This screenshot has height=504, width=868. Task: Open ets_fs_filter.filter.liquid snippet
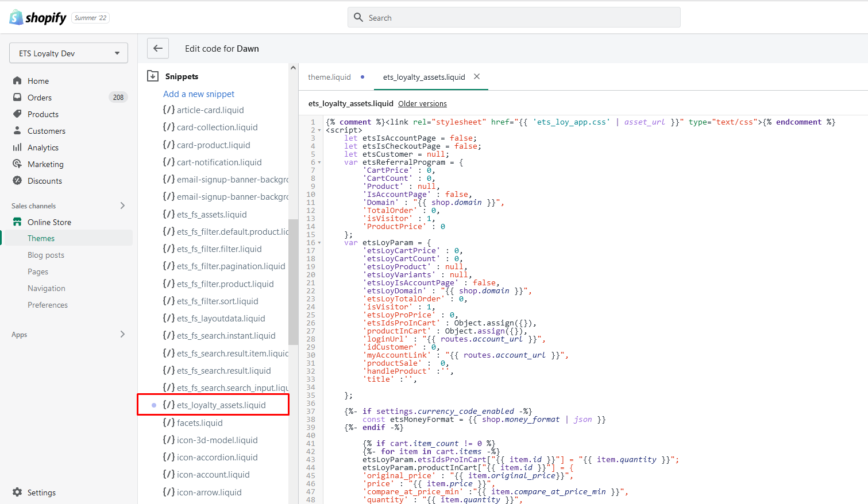click(x=219, y=249)
